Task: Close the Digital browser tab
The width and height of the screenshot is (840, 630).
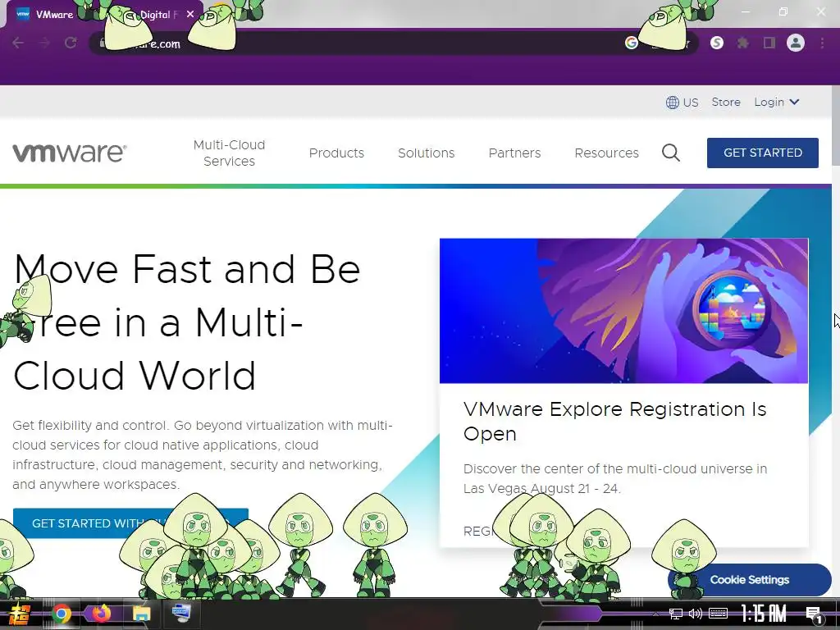Action: [190, 15]
